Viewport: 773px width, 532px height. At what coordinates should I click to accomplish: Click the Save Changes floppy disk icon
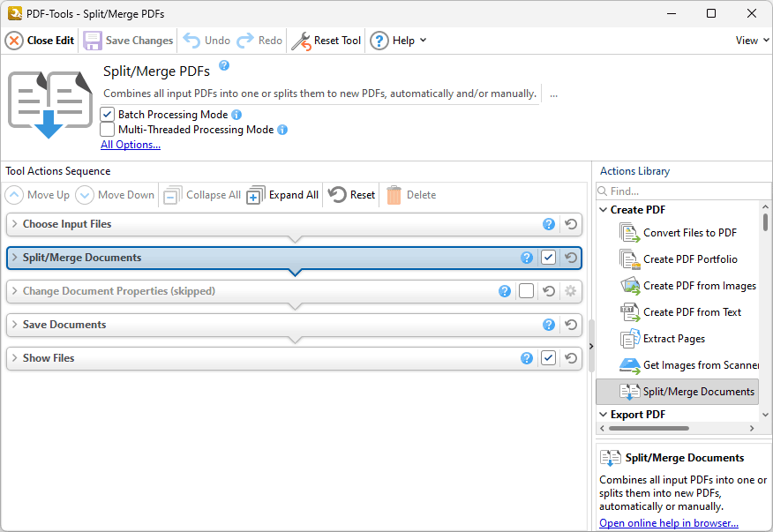tap(93, 41)
